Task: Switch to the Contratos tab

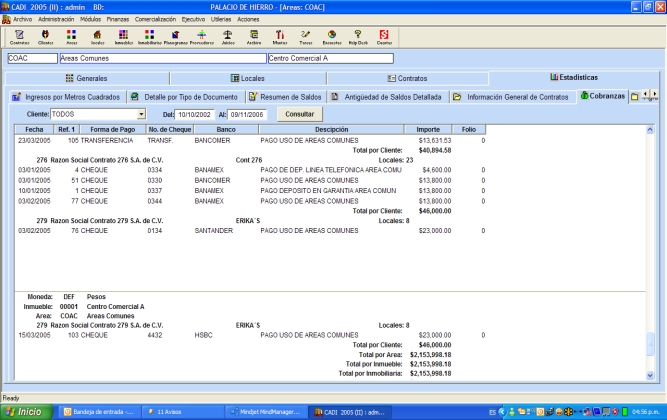Action: [x=406, y=77]
